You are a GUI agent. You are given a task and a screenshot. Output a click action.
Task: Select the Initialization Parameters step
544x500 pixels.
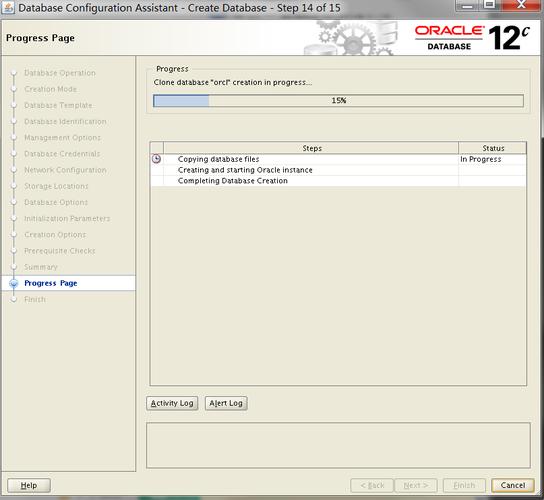(x=67, y=219)
